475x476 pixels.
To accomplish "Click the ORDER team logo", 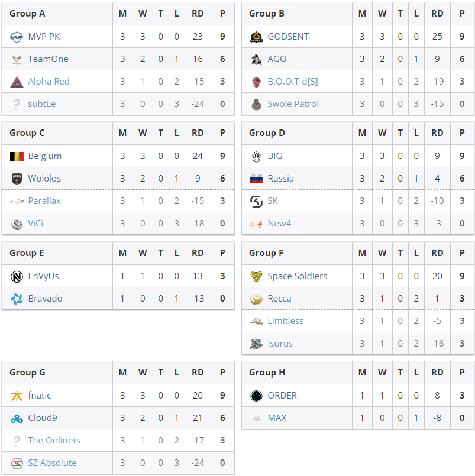I will [256, 396].
